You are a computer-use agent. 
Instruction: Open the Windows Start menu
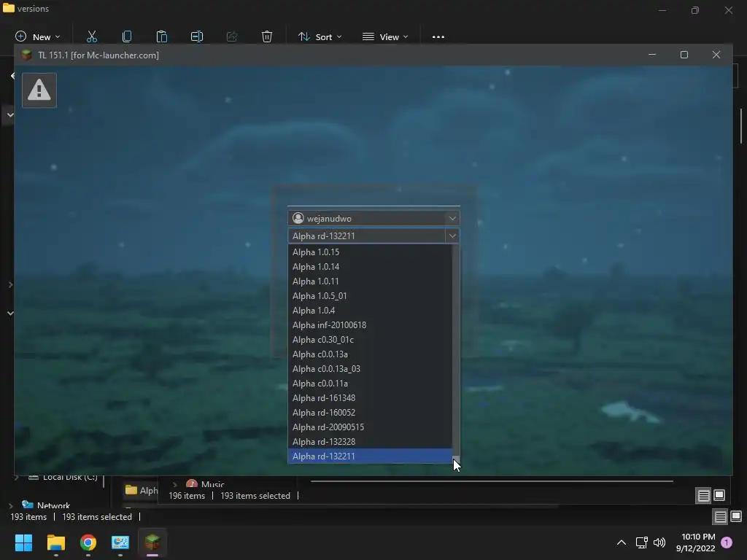pos(23,542)
